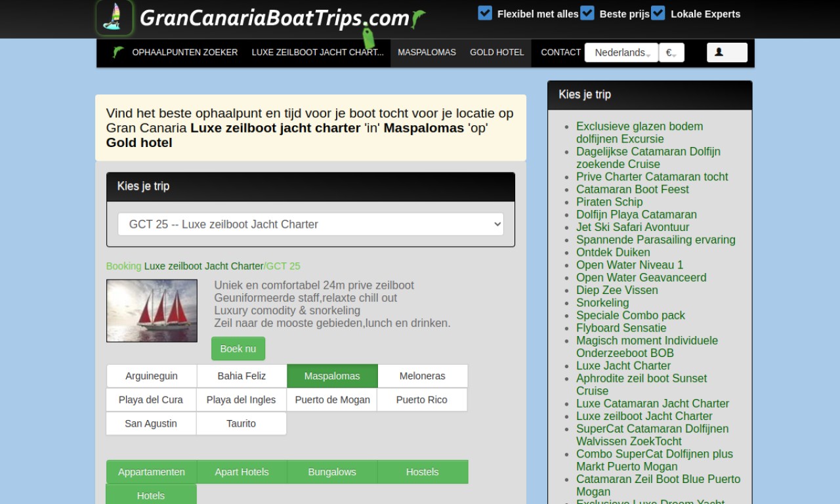Expand the GCT 25 trip selector
The height and width of the screenshot is (504, 840).
310,224
